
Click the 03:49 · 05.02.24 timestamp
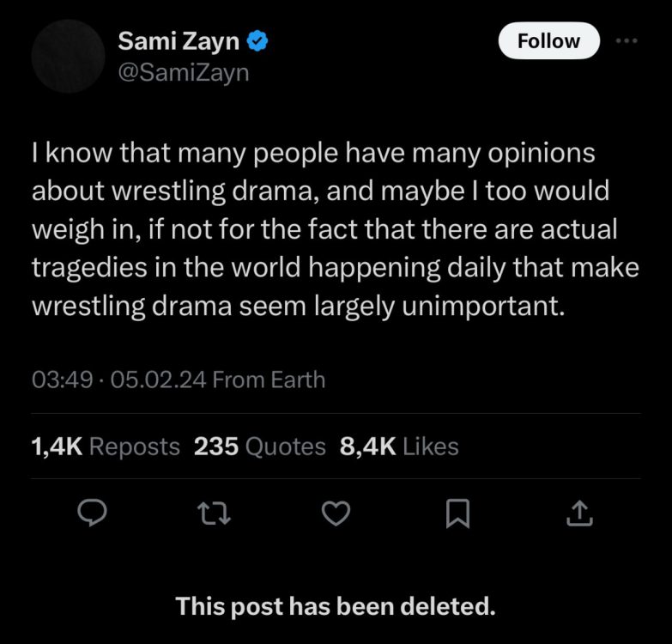tap(118, 380)
